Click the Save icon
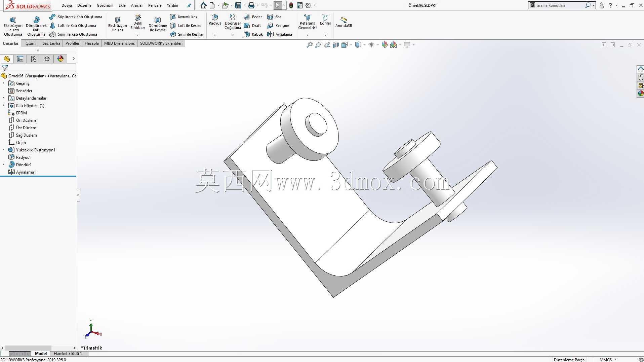 click(x=238, y=5)
